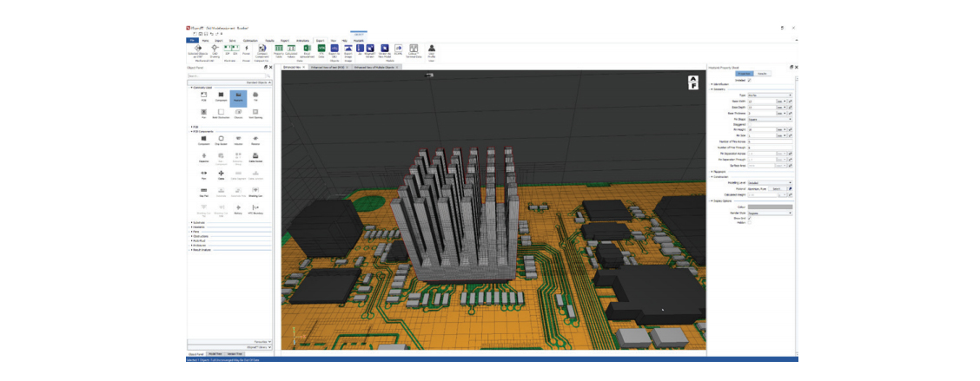The height and width of the screenshot is (381, 980).
Task: Toggle the Hidden checkbox
Action: pyautogui.click(x=750, y=222)
